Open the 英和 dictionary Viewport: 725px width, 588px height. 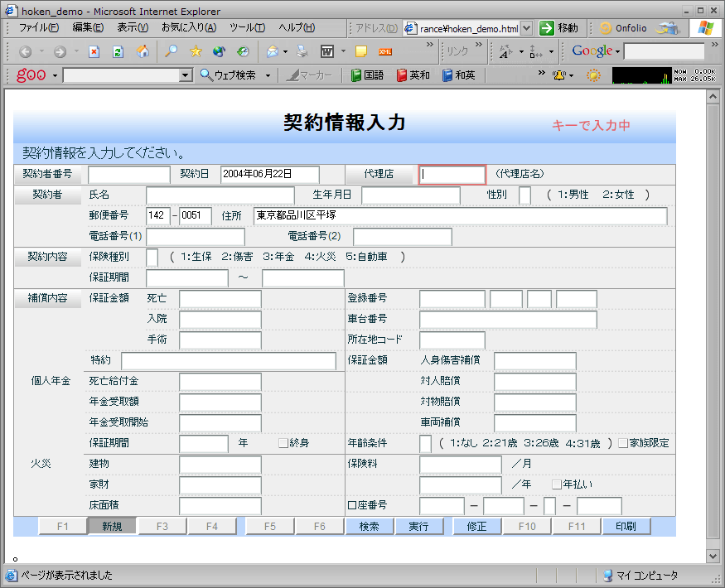(413, 75)
